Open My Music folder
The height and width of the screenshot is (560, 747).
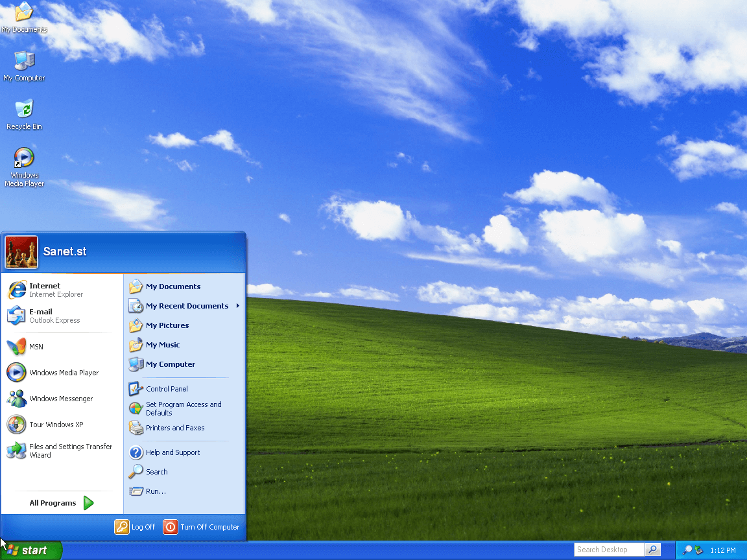click(185, 345)
